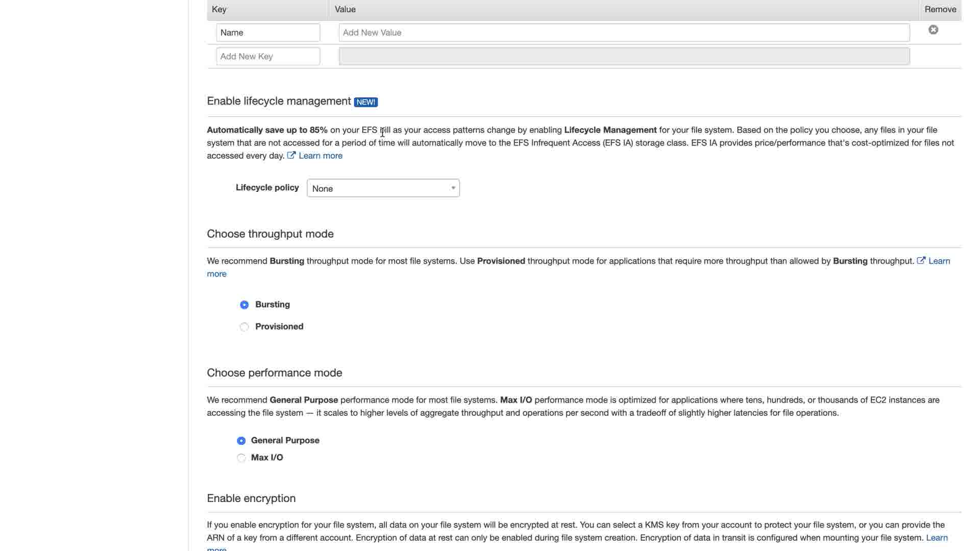Open lifecycle management Learn more link

(321, 156)
